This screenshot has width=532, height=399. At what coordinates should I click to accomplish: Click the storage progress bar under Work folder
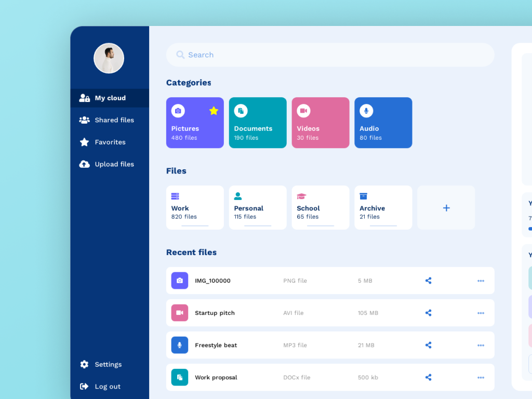pyautogui.click(x=195, y=225)
